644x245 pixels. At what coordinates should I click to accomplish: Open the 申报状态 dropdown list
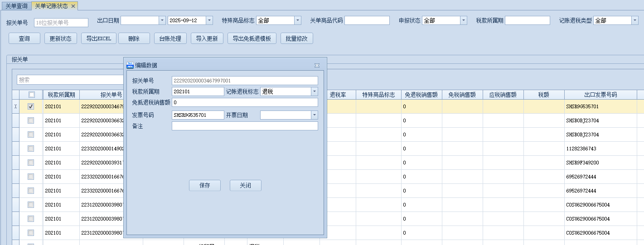463,20
